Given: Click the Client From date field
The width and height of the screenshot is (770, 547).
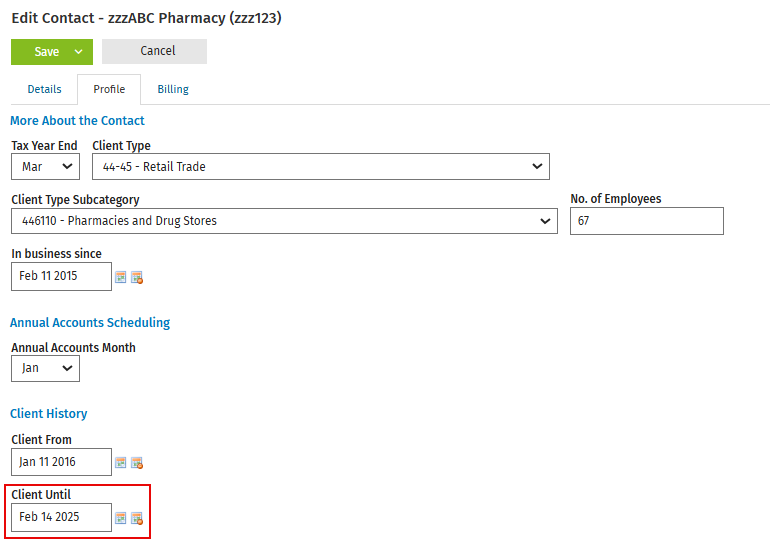Looking at the screenshot, I should pyautogui.click(x=61, y=462).
